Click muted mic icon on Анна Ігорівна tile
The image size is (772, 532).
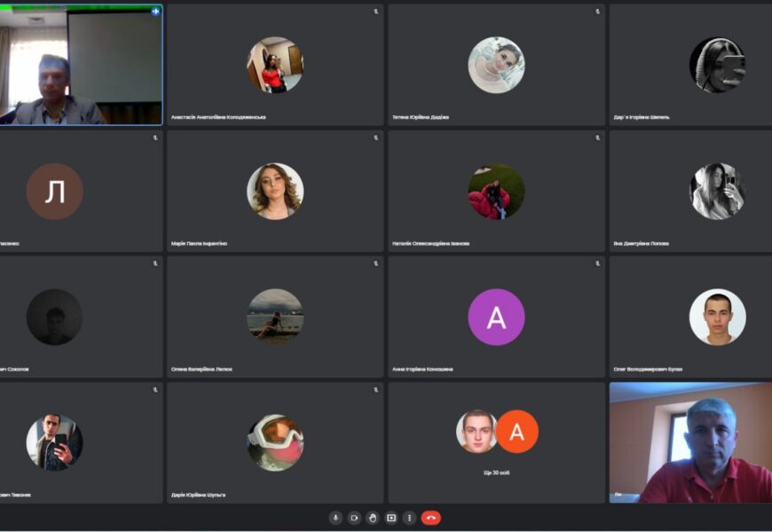597,263
